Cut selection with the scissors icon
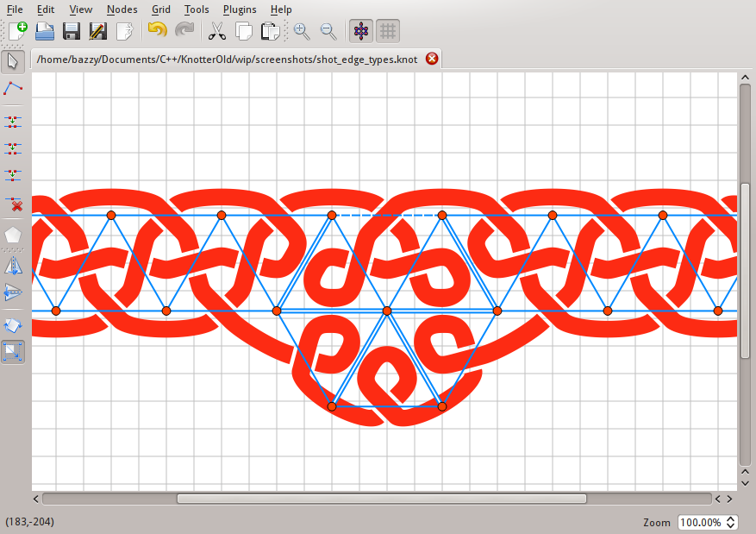Screen dimensions: 756x534 (x=217, y=31)
